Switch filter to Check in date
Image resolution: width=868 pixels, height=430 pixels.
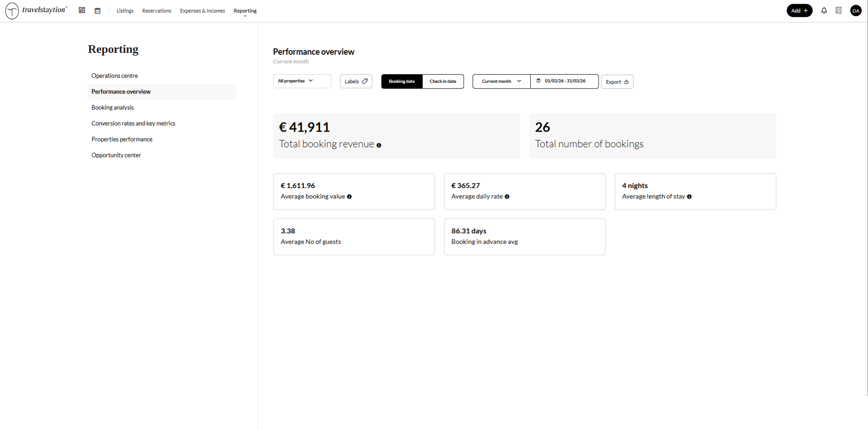pos(443,81)
